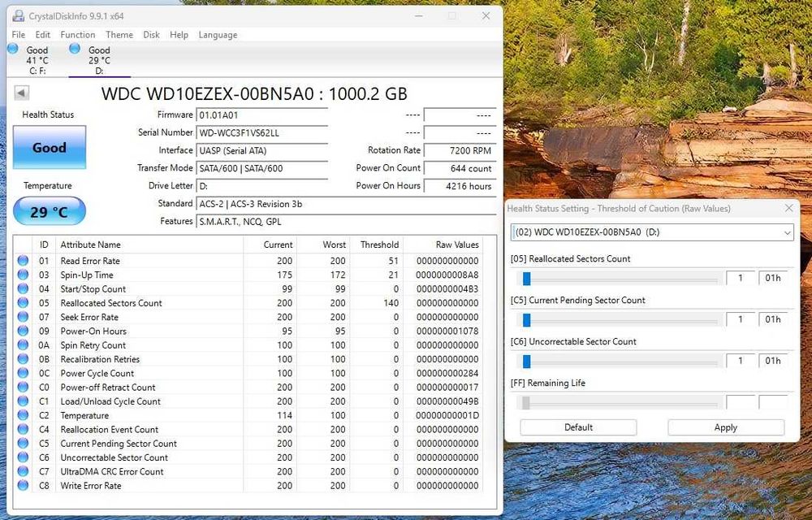
Task: Click status orb for Load/Unload Cycle Count
Action: click(23, 401)
